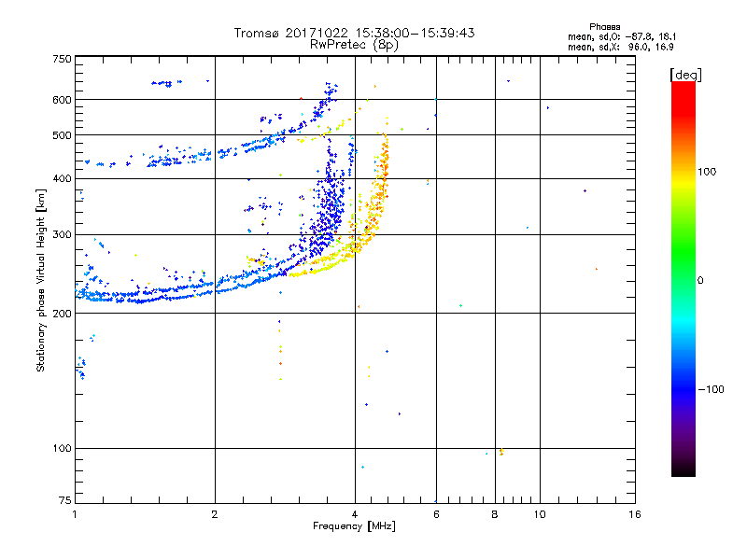Select the RwPretec (8p) subtitle
This screenshot has height=560, width=747.
(x=354, y=44)
